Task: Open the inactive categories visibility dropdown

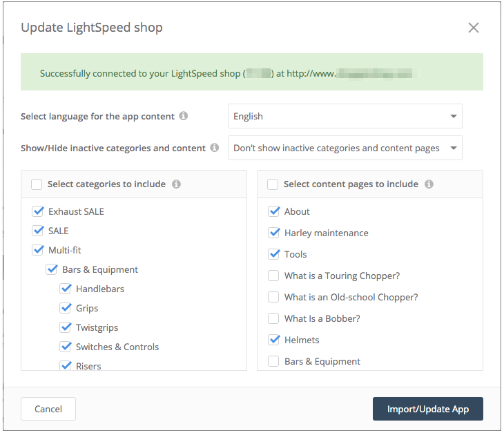Action: tap(345, 148)
